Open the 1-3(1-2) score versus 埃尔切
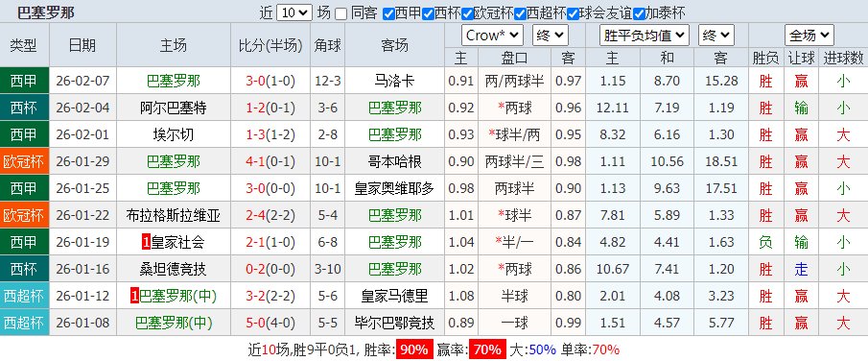Viewport: 868px width, 361px height. click(x=270, y=134)
